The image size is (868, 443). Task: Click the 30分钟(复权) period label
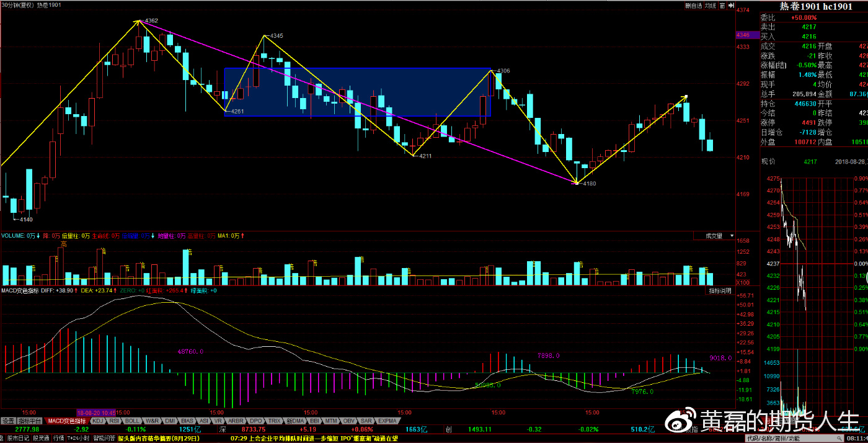pyautogui.click(x=18, y=6)
